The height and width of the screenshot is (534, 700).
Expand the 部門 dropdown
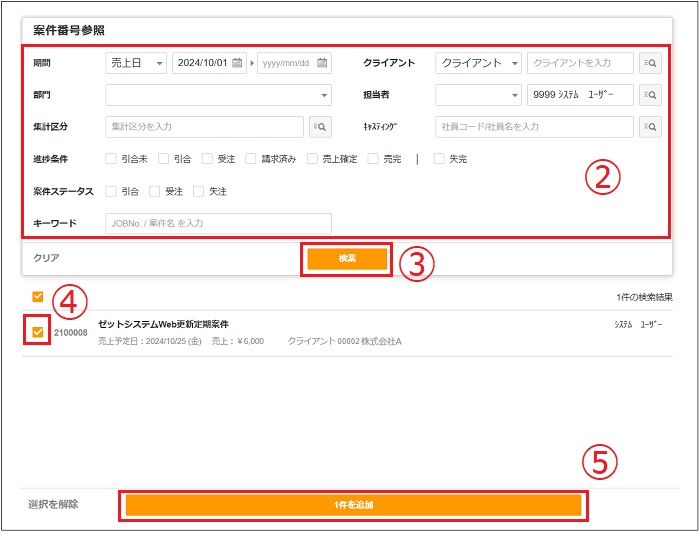(218, 95)
